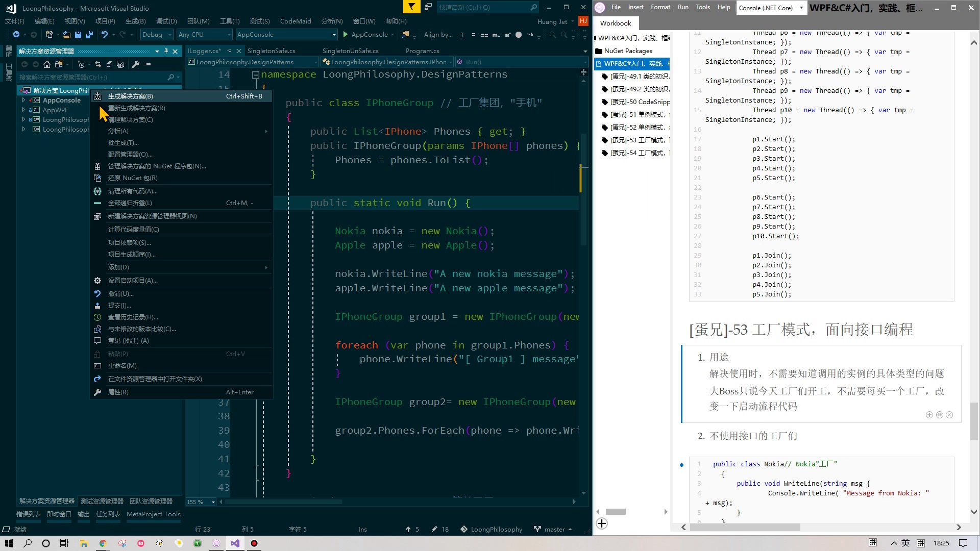Click the Undo arrow icon in toolbar
Viewport: 980px width, 551px height.
[x=105, y=35]
